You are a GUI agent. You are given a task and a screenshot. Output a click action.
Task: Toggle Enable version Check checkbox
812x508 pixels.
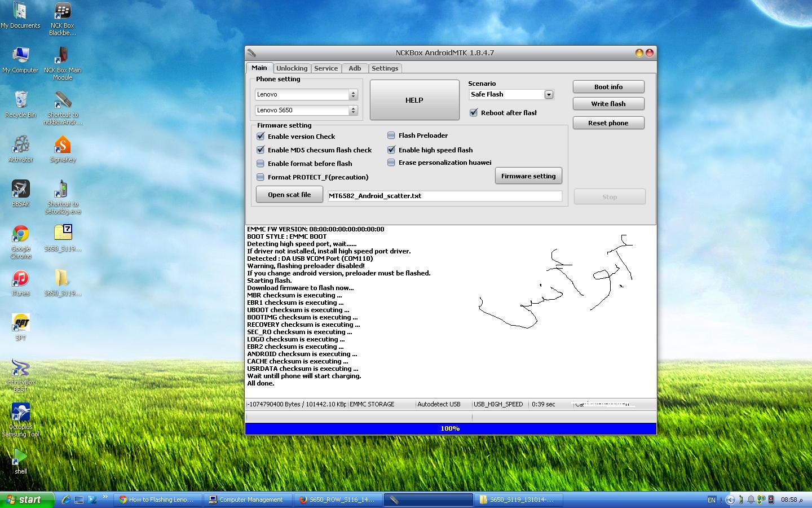click(261, 136)
